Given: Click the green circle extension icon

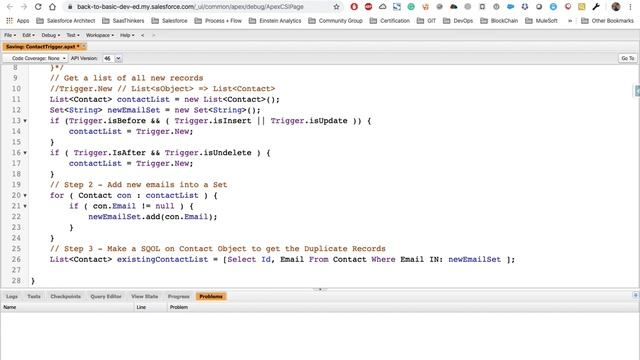Looking at the screenshot, I should coord(411,7).
